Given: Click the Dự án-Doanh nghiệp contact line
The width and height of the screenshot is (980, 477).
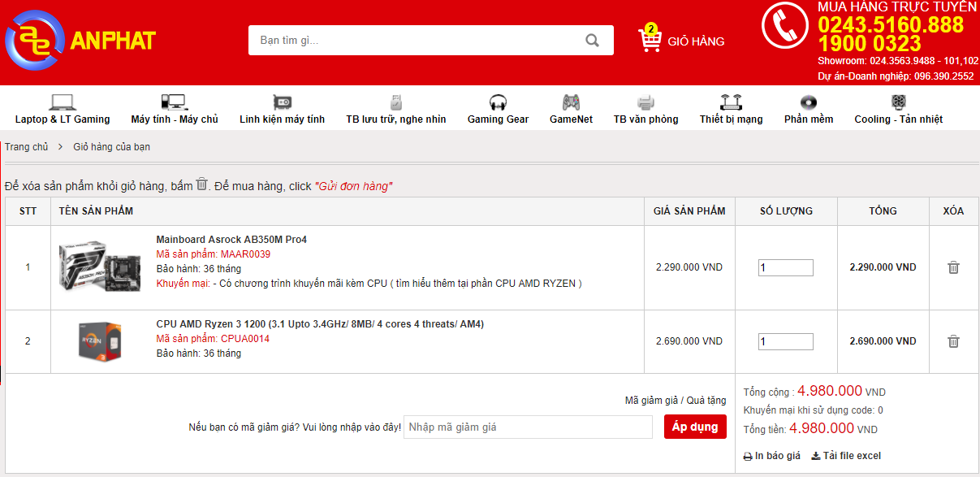Looking at the screenshot, I should (896, 76).
